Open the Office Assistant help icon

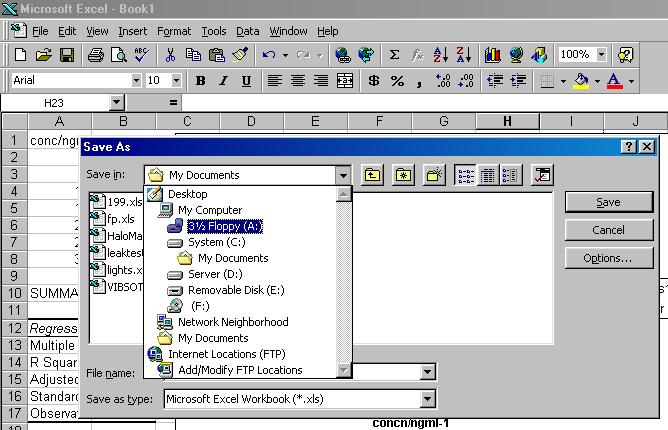[625, 55]
